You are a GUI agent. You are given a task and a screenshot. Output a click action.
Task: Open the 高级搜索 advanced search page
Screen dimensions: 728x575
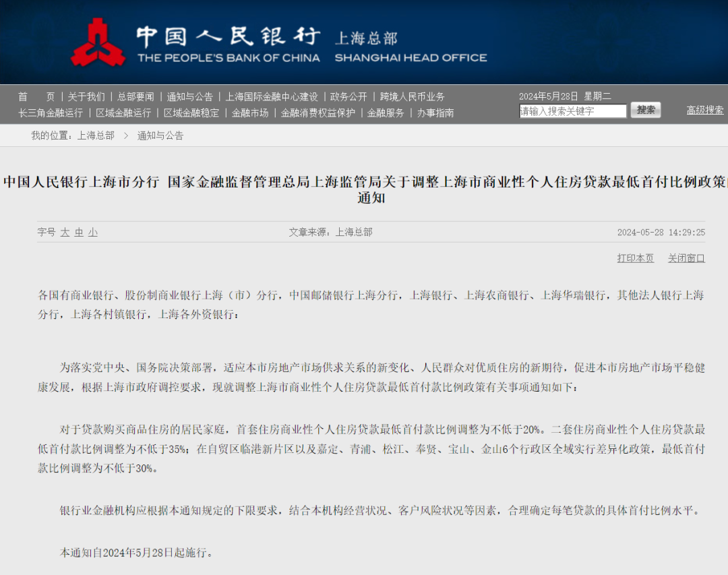(704, 110)
